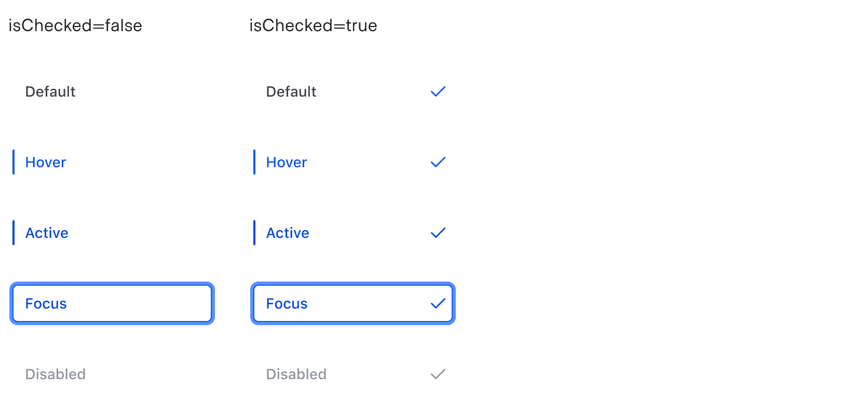This screenshot has height=401, width=868.
Task: Click the checkmark next to checked Hover item
Action: [438, 162]
